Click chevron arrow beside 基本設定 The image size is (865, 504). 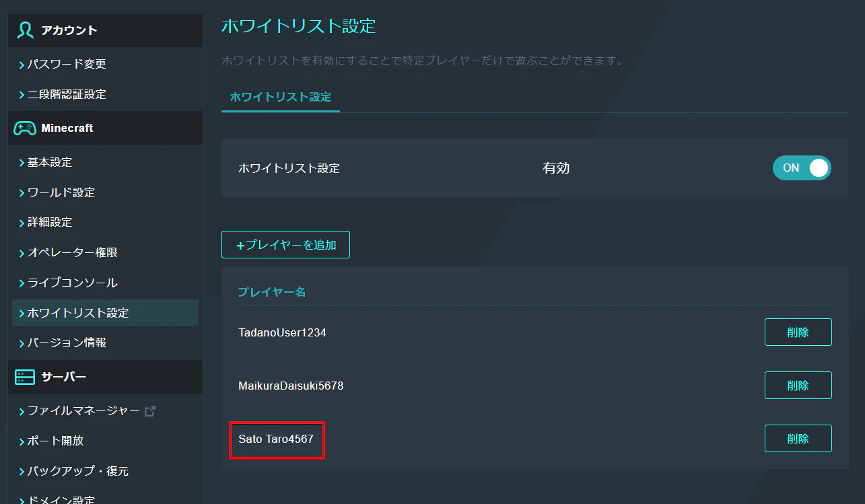(22, 163)
